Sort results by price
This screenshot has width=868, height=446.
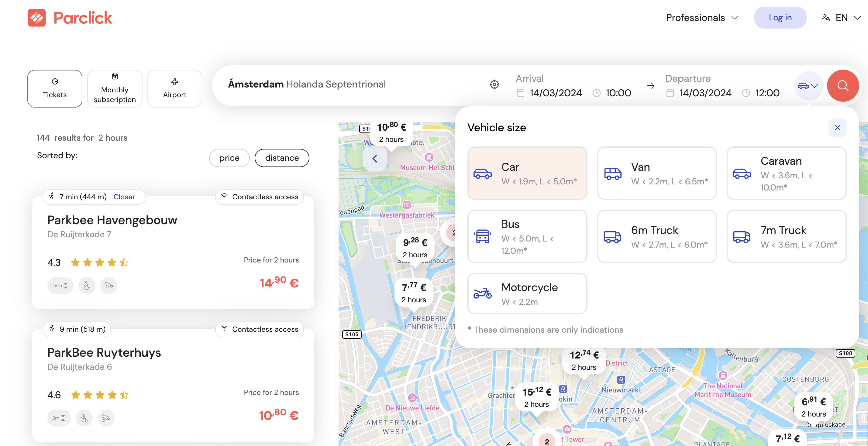(x=229, y=158)
